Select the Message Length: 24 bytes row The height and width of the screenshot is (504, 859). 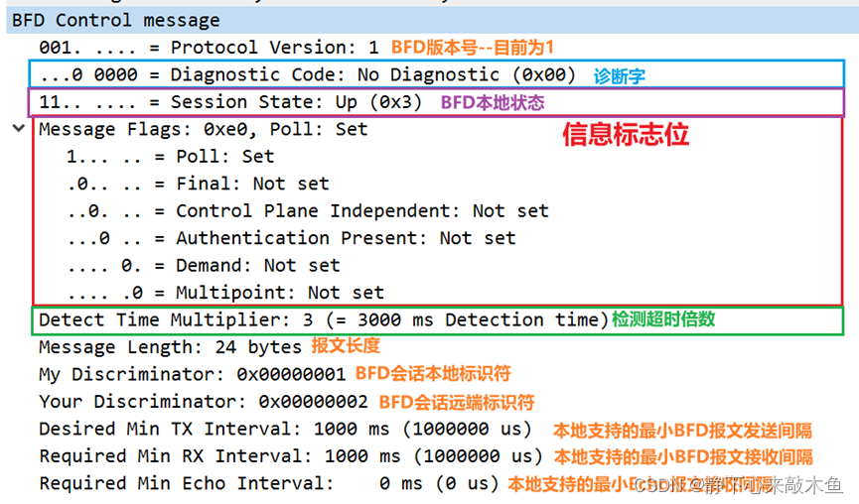coord(170,347)
